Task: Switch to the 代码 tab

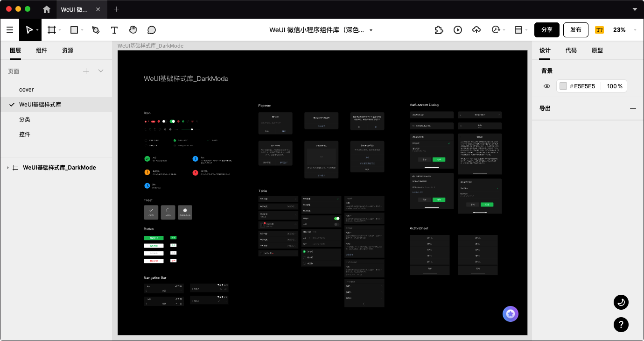Action: click(571, 50)
